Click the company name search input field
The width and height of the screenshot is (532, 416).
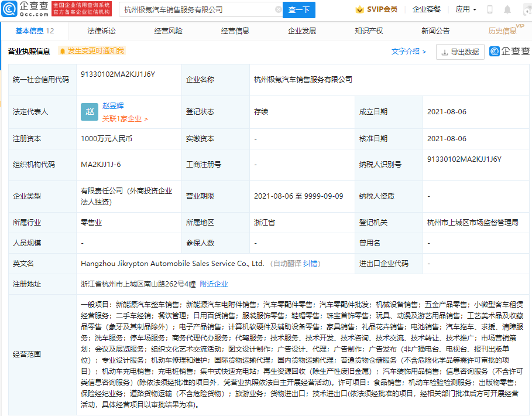[200, 10]
